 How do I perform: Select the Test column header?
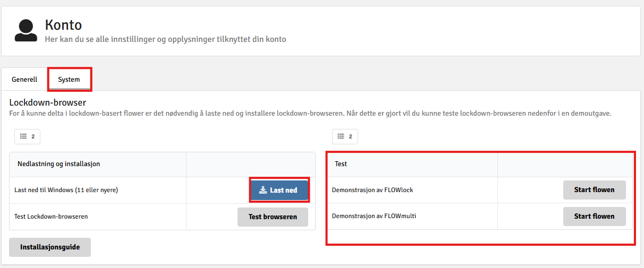tap(412, 164)
